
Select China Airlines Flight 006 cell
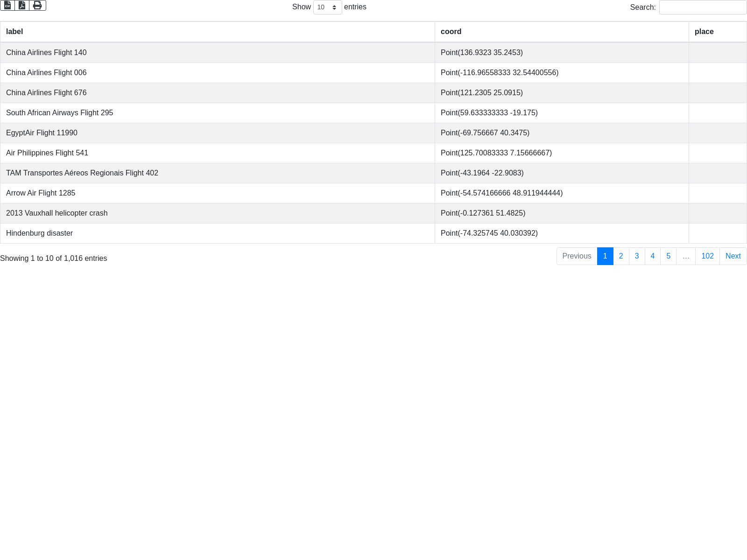pyautogui.click(x=218, y=73)
